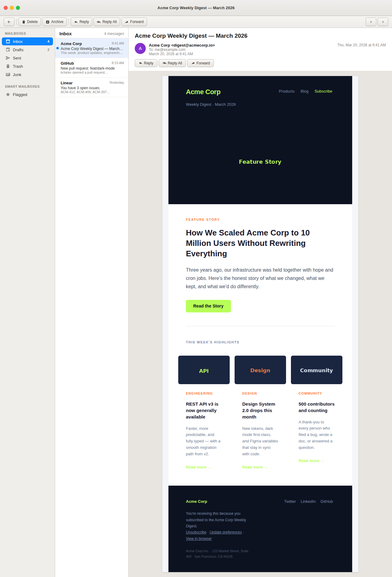Screen dimensions: 392x577
Task: Select the GitHub pull request email
Action: point(92,67)
